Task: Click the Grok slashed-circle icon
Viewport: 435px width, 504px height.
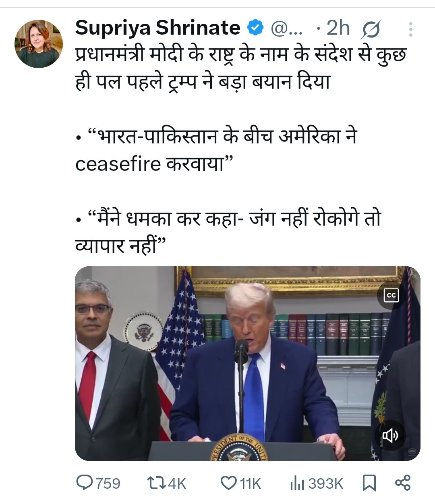Action: [371, 30]
